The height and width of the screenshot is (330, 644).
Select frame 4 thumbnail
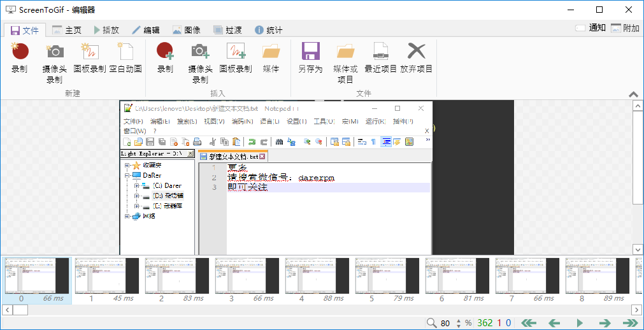click(x=317, y=275)
